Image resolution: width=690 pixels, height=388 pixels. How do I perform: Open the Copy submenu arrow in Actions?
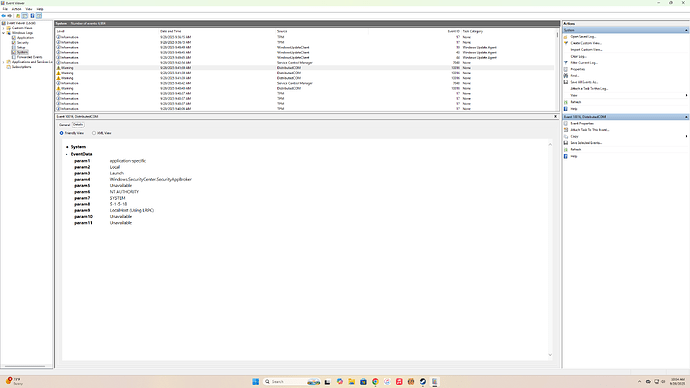[x=686, y=136]
